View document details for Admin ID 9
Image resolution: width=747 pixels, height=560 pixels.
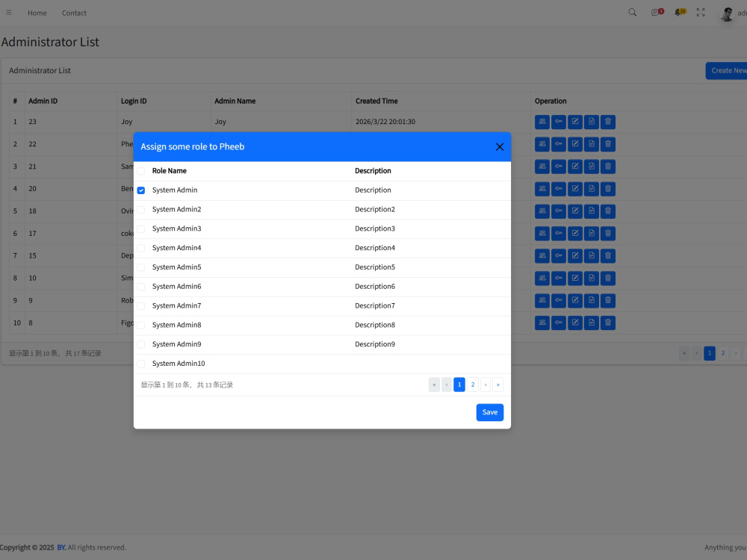[591, 300]
